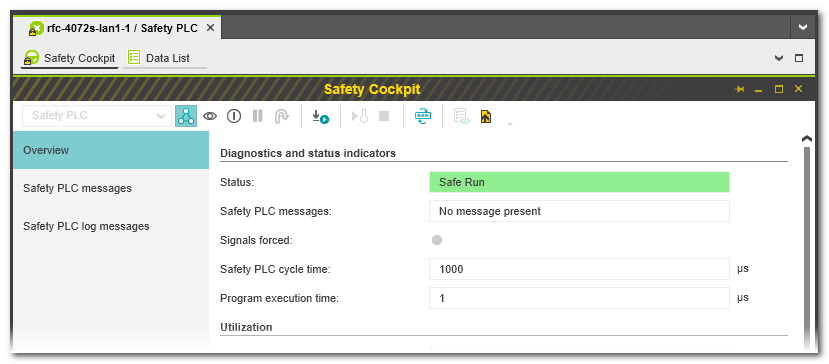This screenshot has width=829, height=364.
Task: Expand the editor chevron beside maximize box
Action: [x=779, y=58]
